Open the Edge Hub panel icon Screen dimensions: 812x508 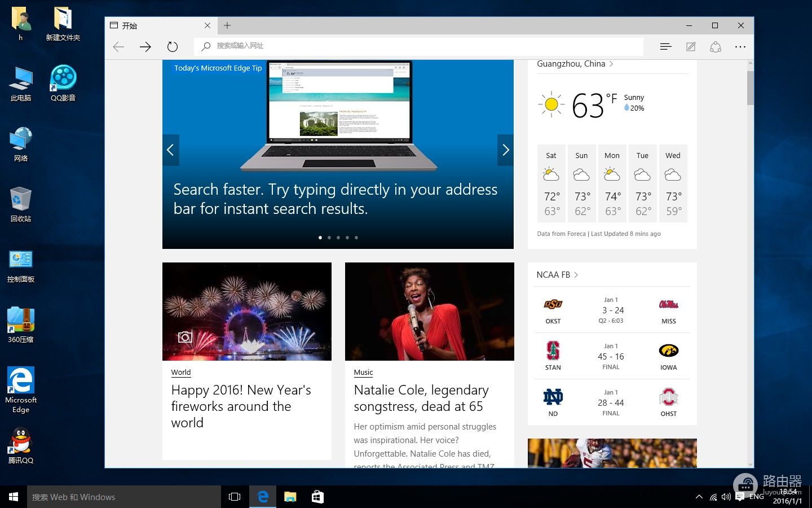665,46
